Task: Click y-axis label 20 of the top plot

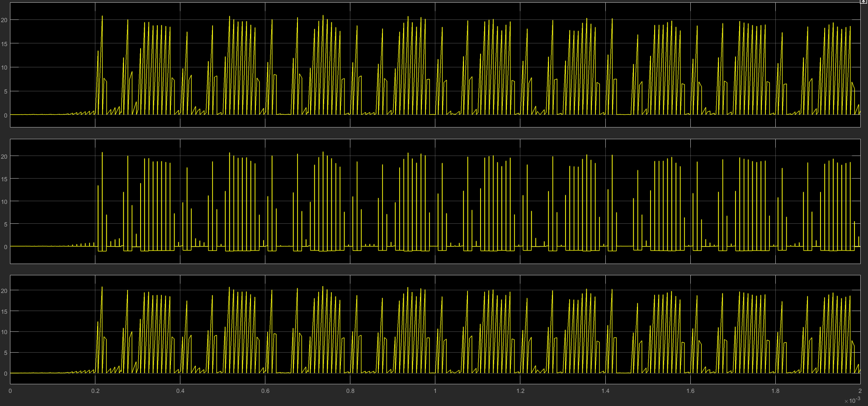Action: [x=5, y=20]
